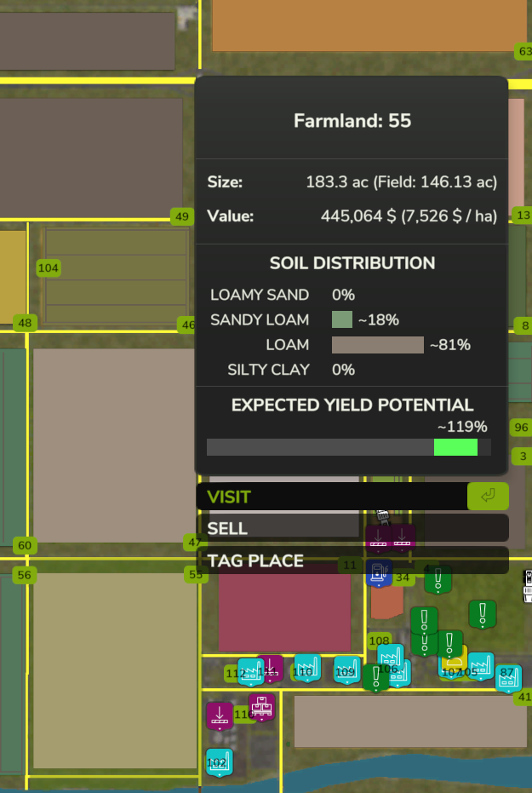Click the Sandy Loam green color swatch
532x793 pixels.
click(x=342, y=319)
